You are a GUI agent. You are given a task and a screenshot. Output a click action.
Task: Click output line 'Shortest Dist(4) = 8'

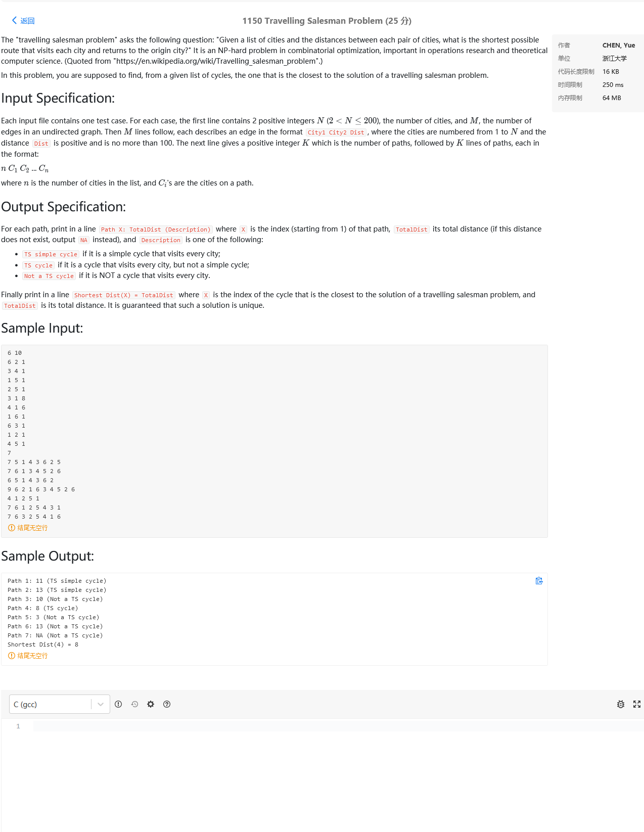pyautogui.click(x=43, y=644)
